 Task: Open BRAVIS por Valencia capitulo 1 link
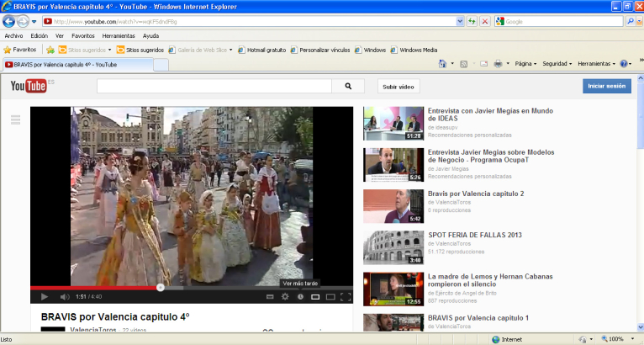[x=478, y=318]
